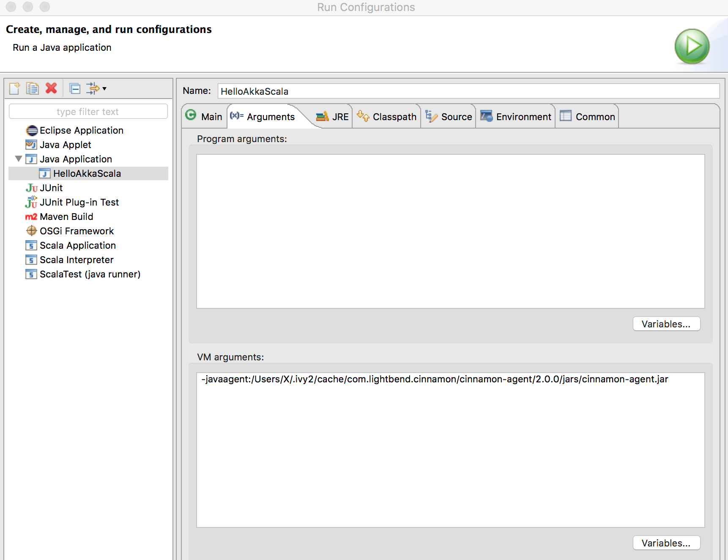
Task: Click the Eclipse Application icon
Action: coord(32,130)
